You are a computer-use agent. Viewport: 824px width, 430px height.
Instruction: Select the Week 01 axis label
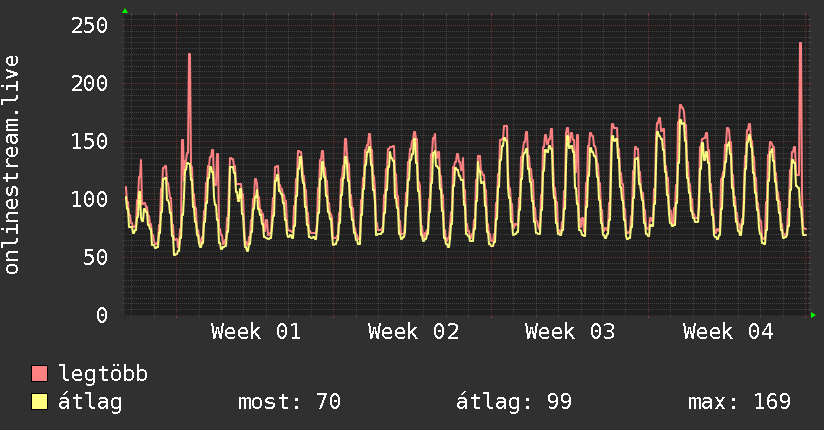tap(256, 332)
